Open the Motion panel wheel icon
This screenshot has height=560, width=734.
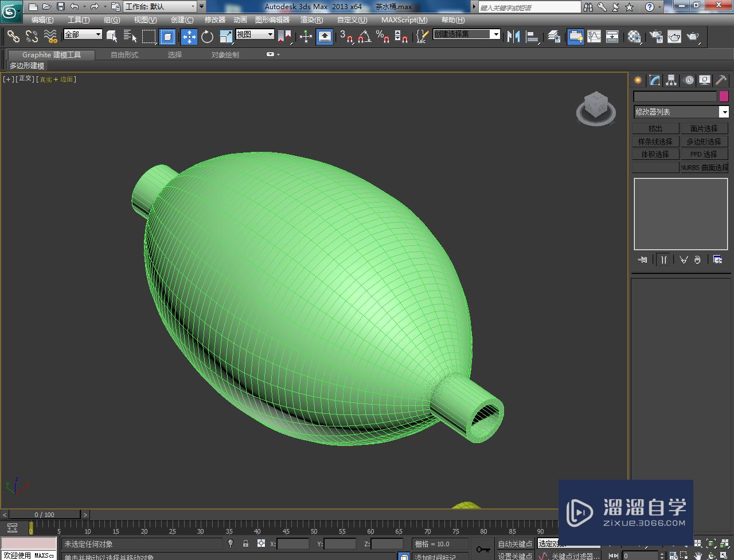[689, 80]
